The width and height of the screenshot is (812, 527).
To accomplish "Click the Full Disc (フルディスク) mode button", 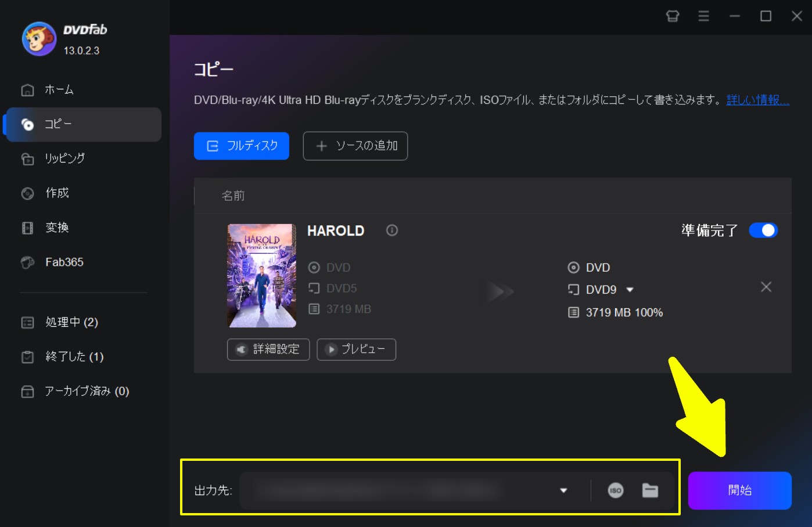I will click(x=242, y=146).
